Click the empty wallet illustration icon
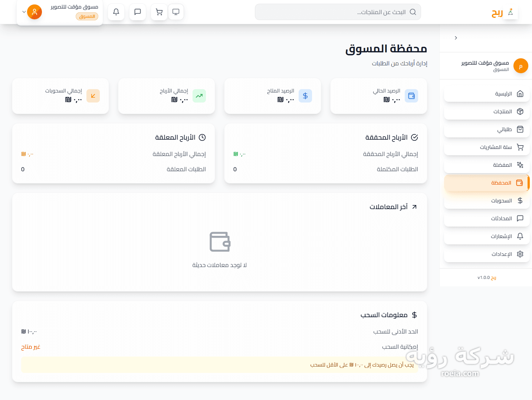Viewport: 532px width, 400px height. pyautogui.click(x=220, y=242)
